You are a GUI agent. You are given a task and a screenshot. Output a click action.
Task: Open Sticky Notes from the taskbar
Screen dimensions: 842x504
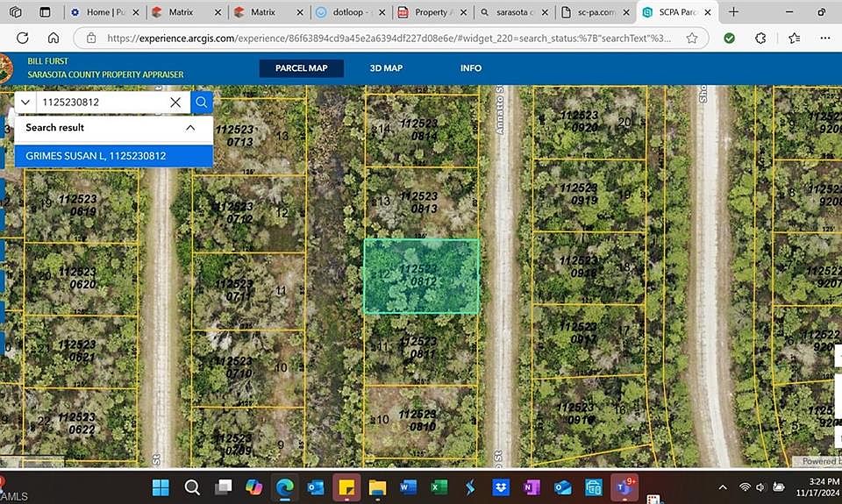(346, 487)
